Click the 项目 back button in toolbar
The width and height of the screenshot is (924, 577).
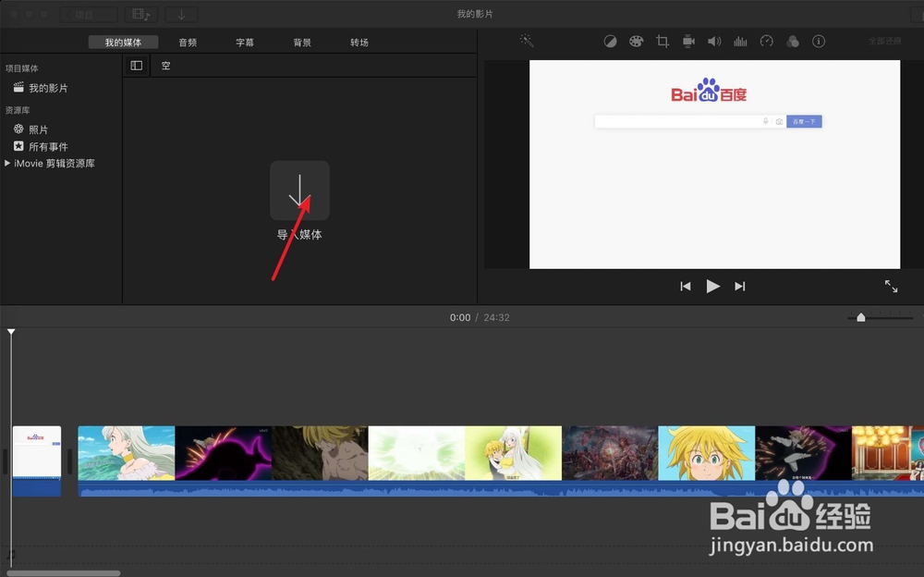point(89,15)
